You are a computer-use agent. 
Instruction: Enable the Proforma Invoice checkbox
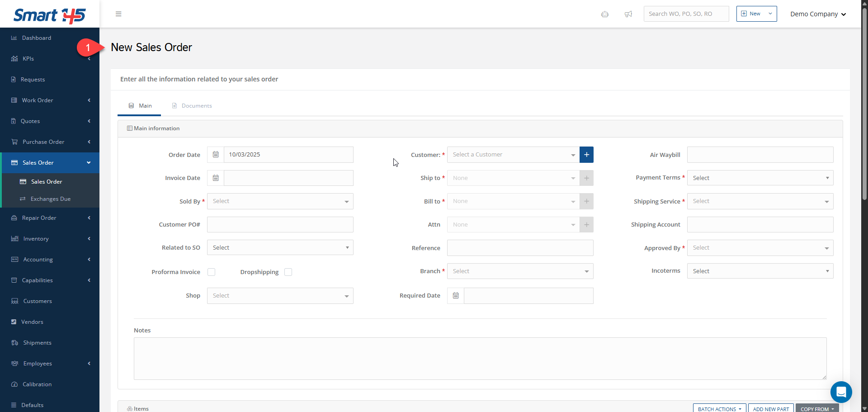tap(211, 272)
